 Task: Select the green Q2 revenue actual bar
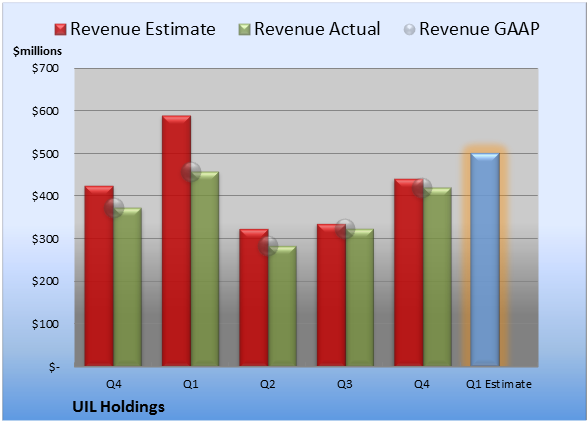tap(282, 306)
